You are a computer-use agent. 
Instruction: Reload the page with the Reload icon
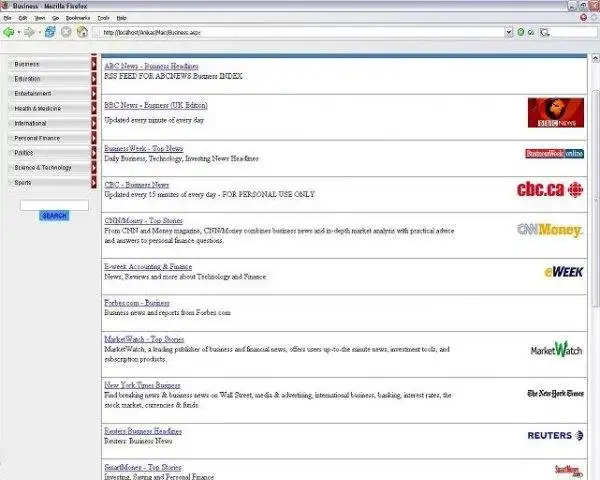click(50, 32)
